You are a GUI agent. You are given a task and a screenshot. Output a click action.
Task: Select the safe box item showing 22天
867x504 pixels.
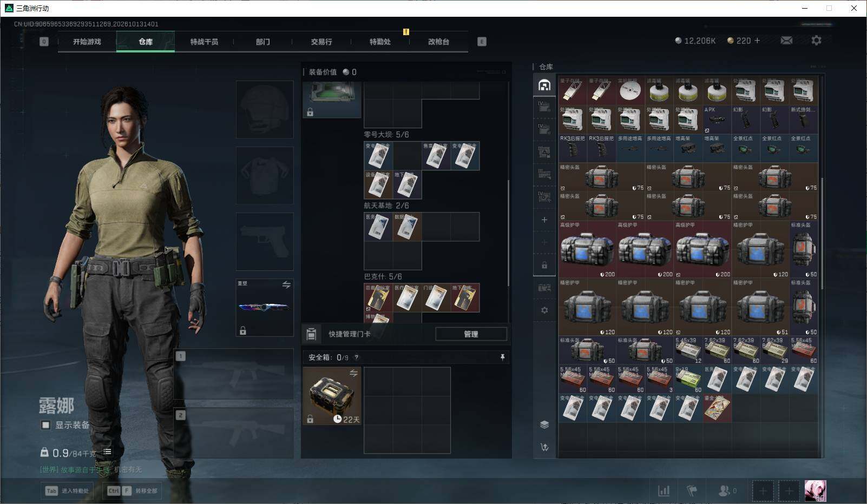[332, 396]
